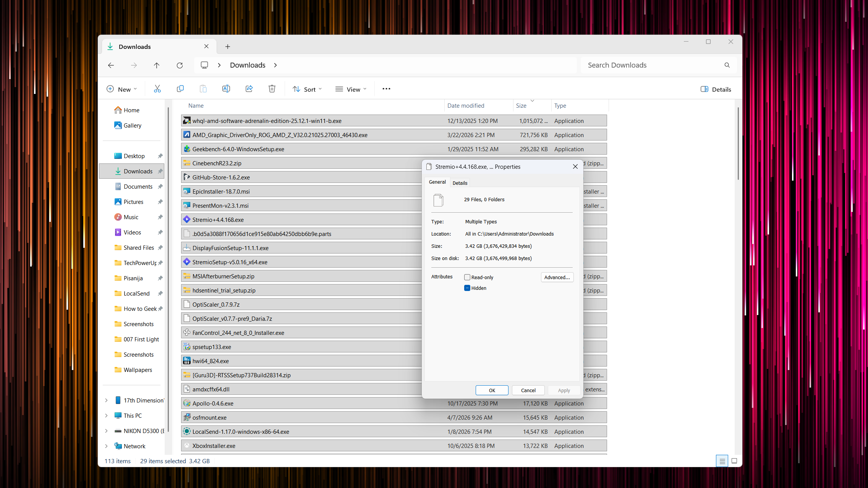This screenshot has width=868, height=488.
Task: Click OK in Properties dialog
Action: tap(492, 390)
